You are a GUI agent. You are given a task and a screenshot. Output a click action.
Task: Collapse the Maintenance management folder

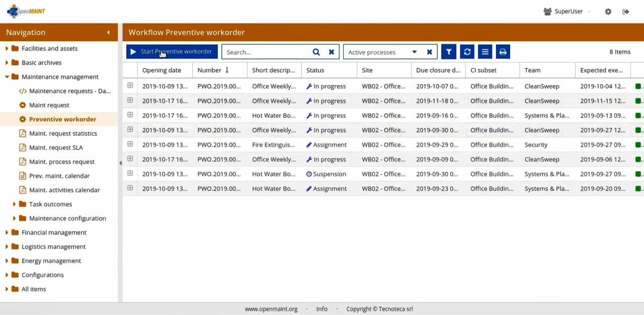click(x=7, y=77)
